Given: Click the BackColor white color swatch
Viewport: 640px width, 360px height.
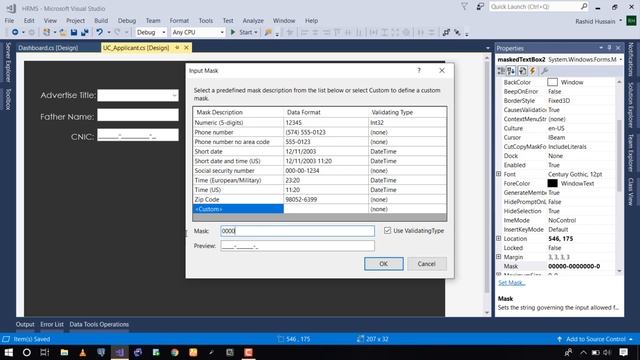Looking at the screenshot, I should 552,82.
